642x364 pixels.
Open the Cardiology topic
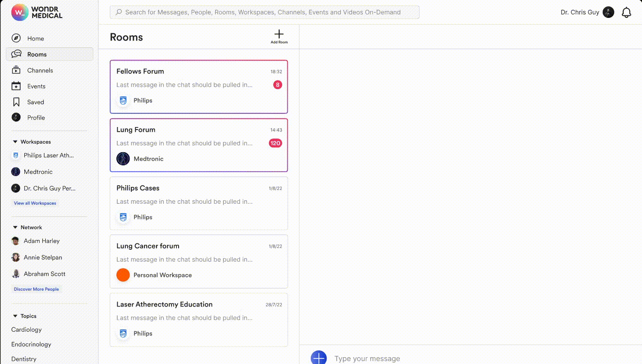[x=26, y=329]
